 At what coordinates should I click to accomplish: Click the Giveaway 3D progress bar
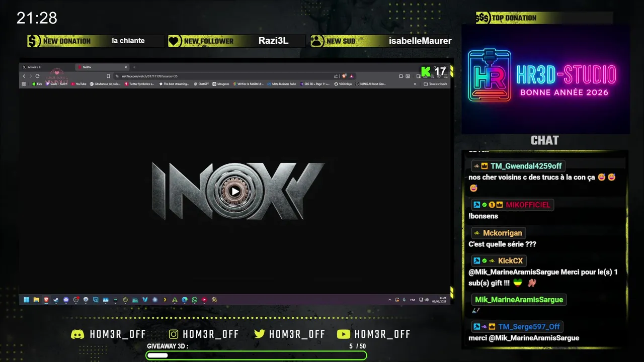point(257,355)
